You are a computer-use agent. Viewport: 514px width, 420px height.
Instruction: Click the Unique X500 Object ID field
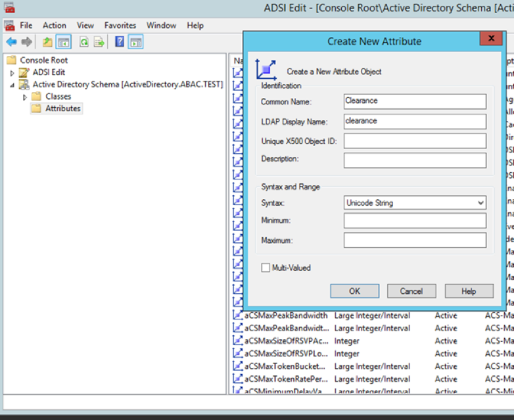coord(415,141)
